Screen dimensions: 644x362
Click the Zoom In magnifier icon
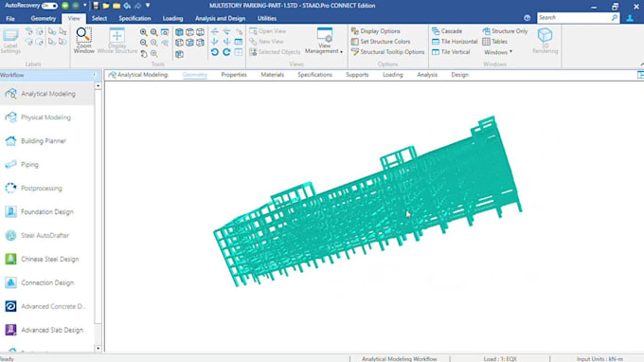[x=143, y=32]
